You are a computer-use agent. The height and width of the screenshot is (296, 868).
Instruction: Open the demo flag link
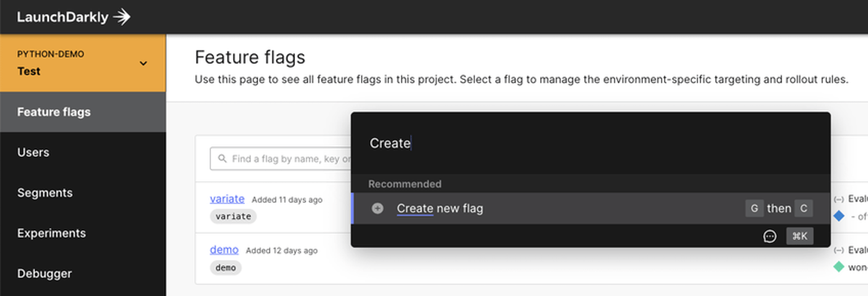pos(224,250)
